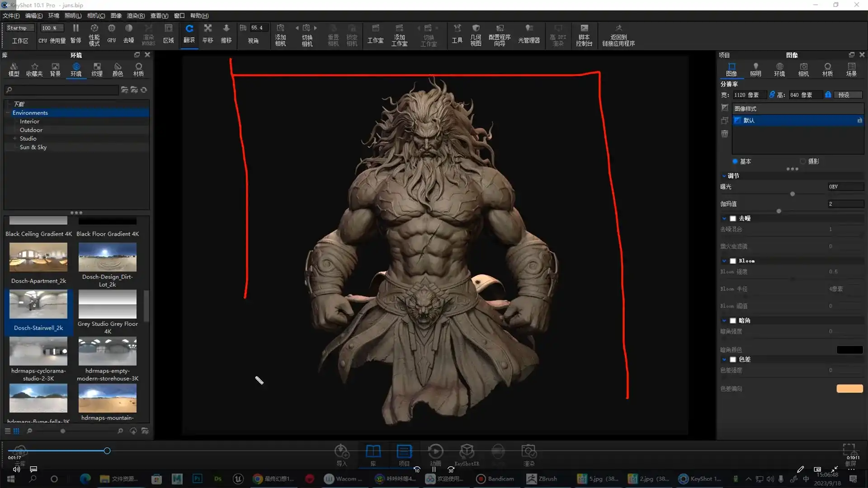Open the 文件 menu
The image size is (868, 488).
[x=11, y=15]
